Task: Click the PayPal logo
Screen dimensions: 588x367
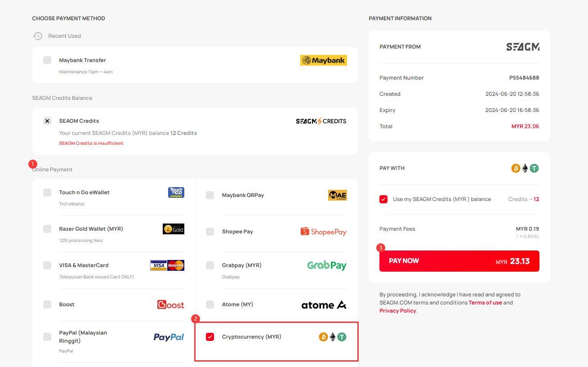Action: point(169,337)
